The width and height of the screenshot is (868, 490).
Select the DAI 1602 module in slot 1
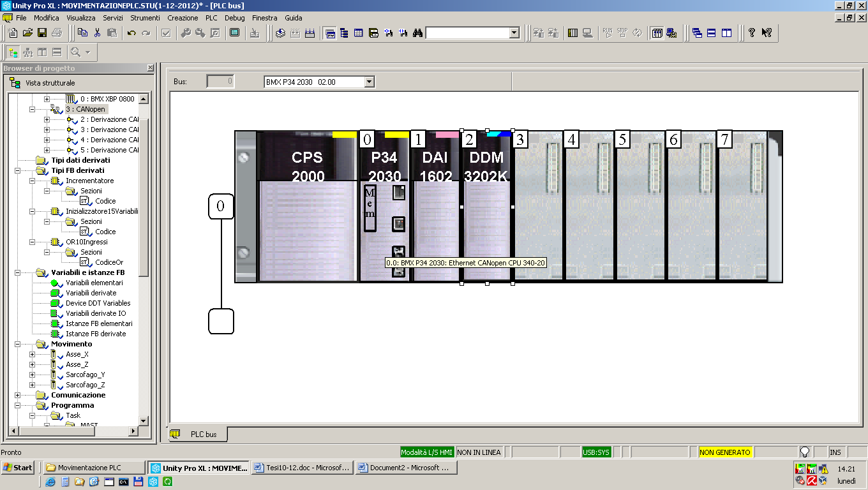[x=435, y=206]
